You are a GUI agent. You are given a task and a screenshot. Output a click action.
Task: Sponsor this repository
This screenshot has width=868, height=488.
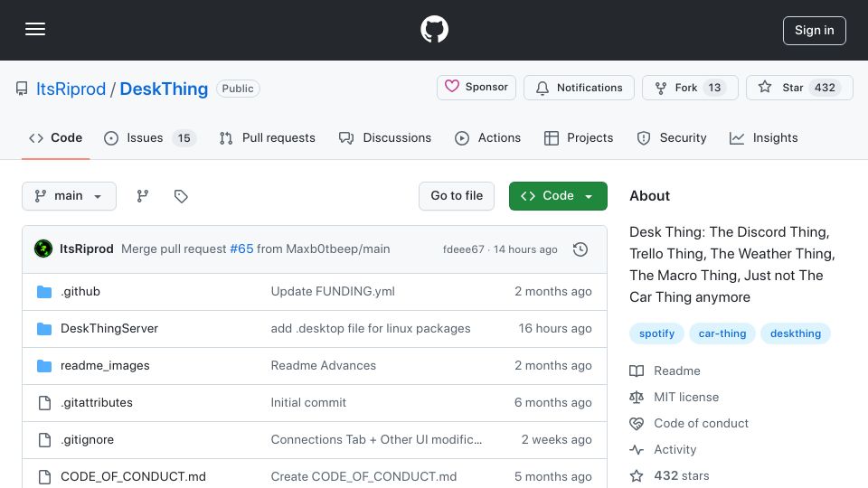[476, 88]
